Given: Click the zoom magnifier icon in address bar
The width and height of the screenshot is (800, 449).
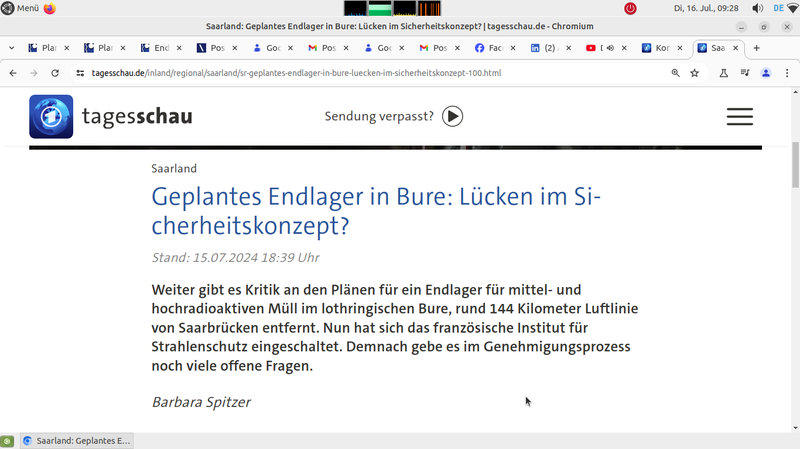Looking at the screenshot, I should (x=676, y=73).
